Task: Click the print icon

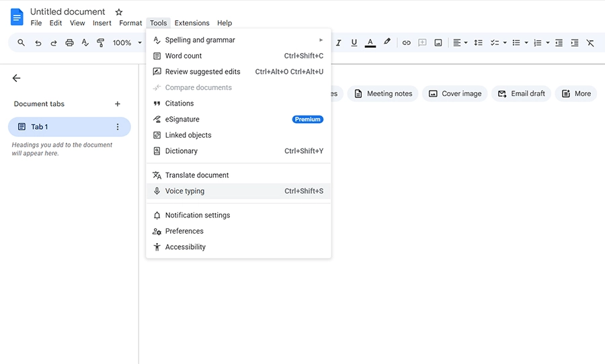Action: pyautogui.click(x=69, y=43)
